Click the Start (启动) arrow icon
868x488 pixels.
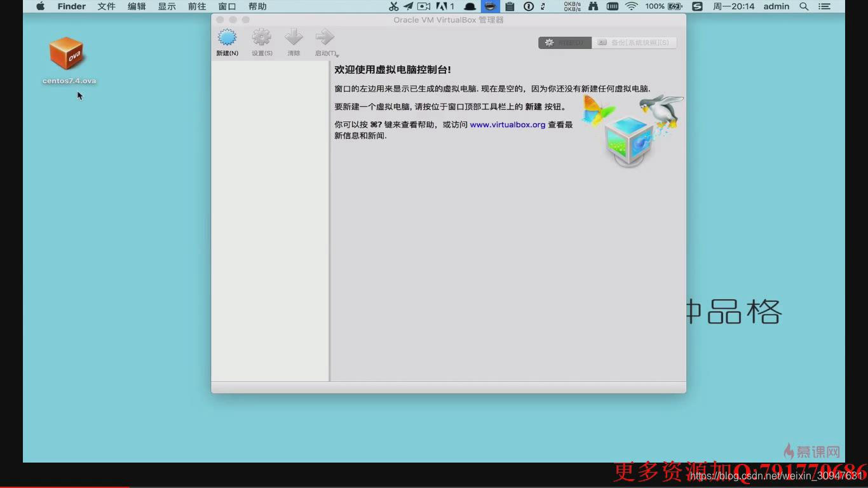pos(324,37)
